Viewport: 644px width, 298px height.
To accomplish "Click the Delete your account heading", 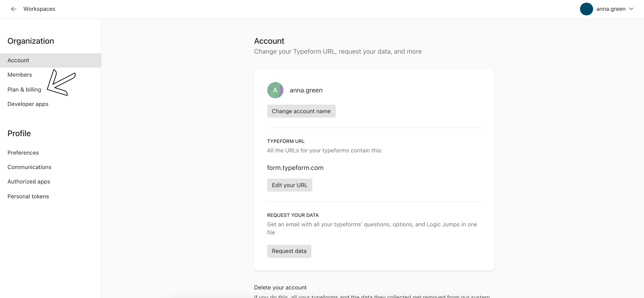I will (280, 288).
